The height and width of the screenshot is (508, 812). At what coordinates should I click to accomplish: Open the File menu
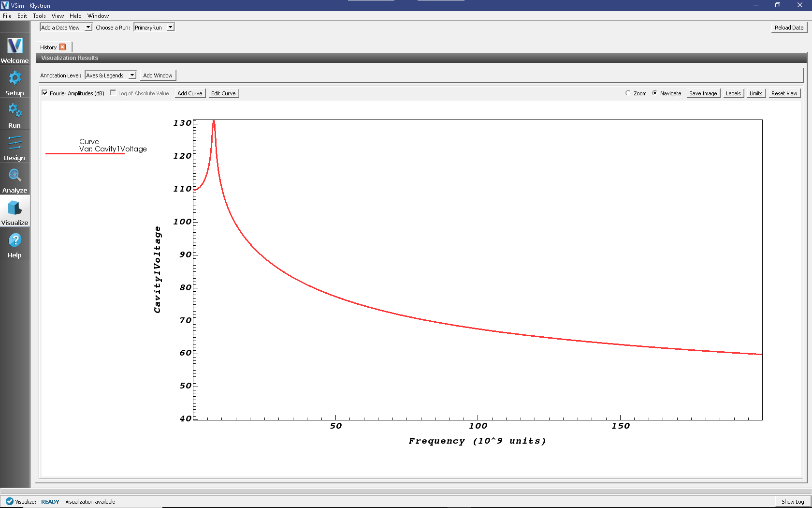pos(7,16)
